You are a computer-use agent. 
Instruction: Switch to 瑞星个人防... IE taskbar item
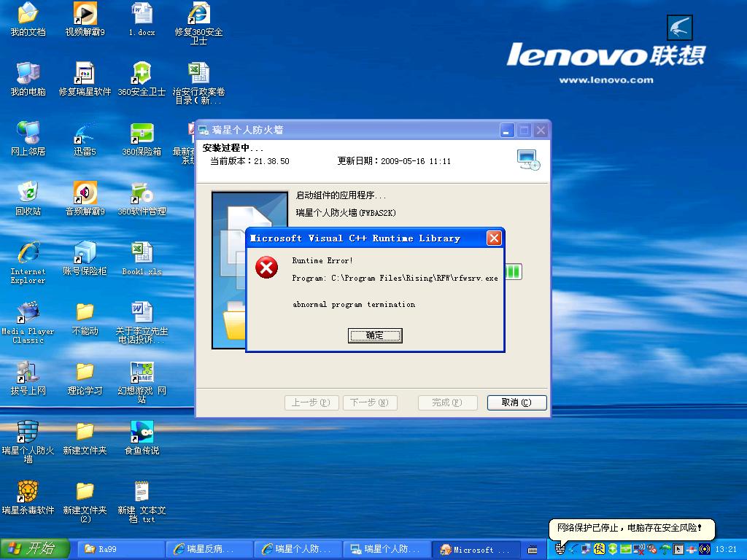coord(298,549)
